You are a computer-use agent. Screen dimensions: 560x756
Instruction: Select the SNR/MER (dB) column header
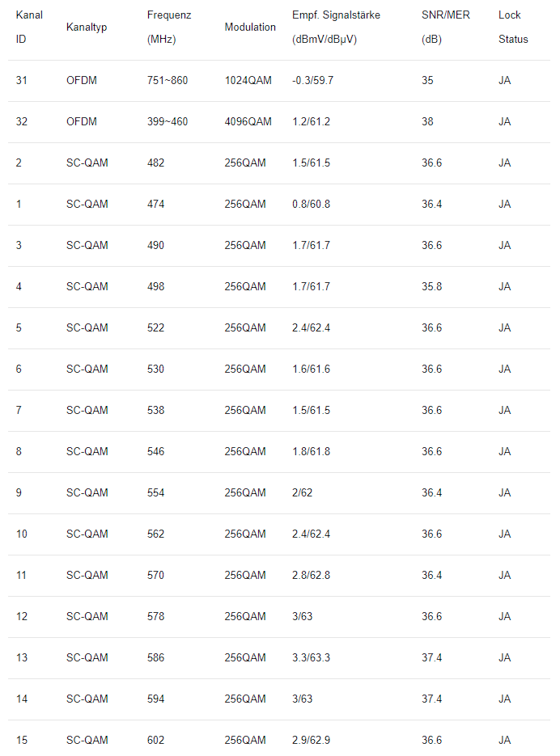pos(445,27)
